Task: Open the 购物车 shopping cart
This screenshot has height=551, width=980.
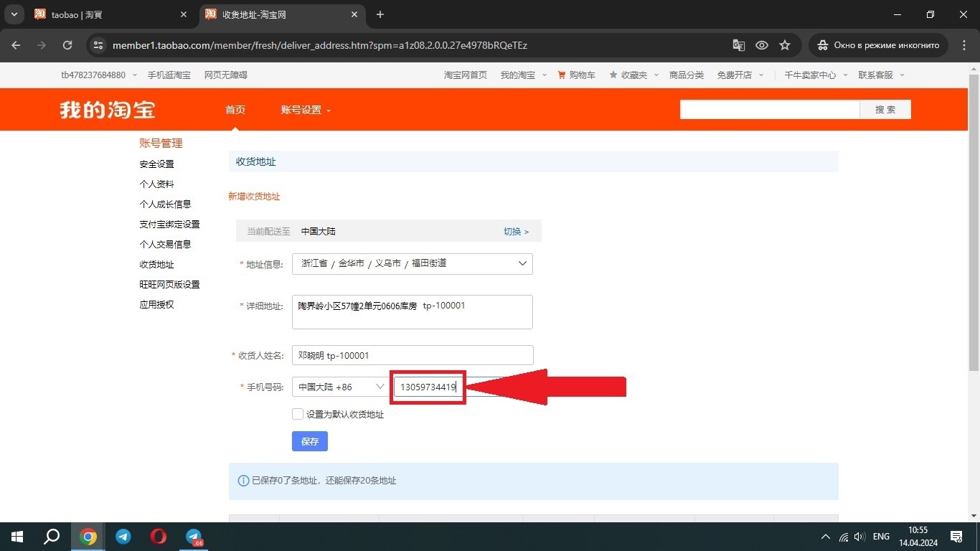Action: 576,75
